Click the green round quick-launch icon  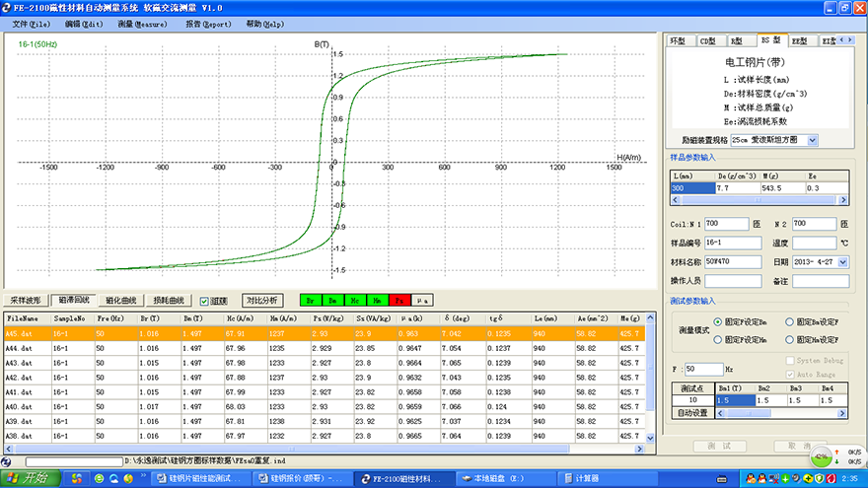tap(99, 478)
